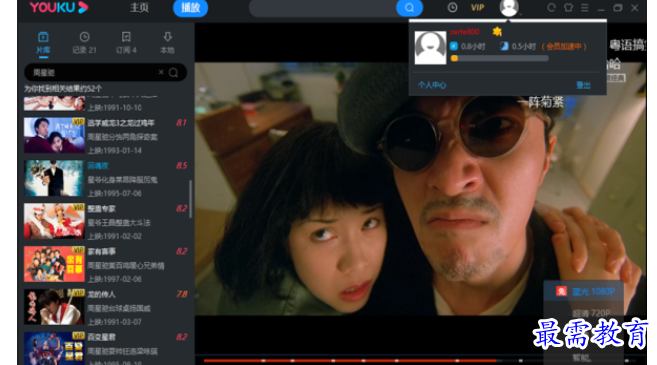
Task: Click release date 上映:1991-03-07
Action: [115, 322]
